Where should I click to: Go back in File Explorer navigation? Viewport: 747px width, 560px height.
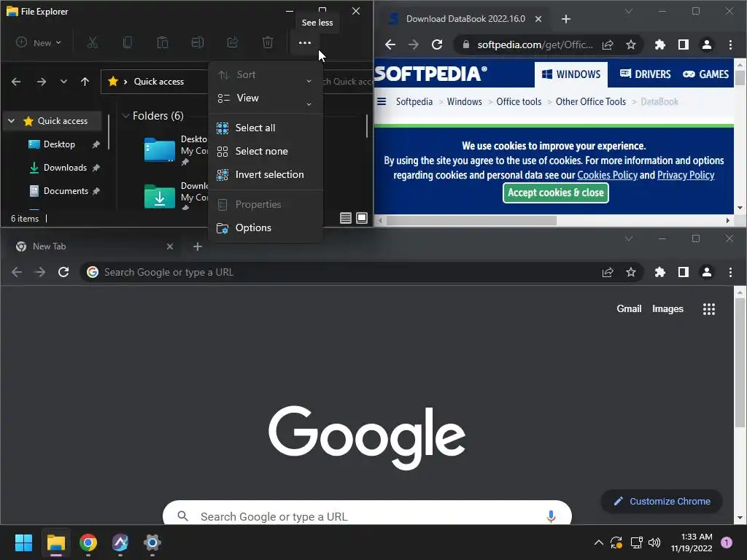pos(16,82)
